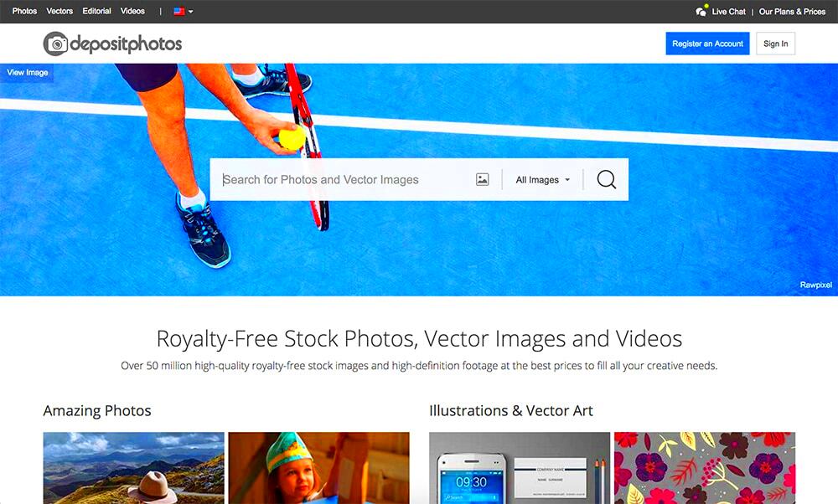The height and width of the screenshot is (504, 838).
Task: Click the Sign In button
Action: coord(774,43)
